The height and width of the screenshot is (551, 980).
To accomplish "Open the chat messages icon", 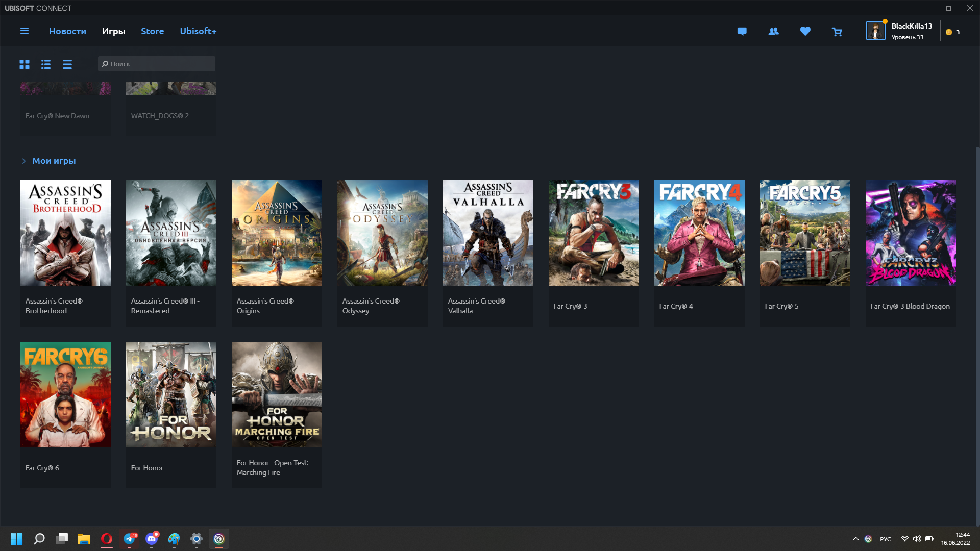I will pyautogui.click(x=742, y=32).
